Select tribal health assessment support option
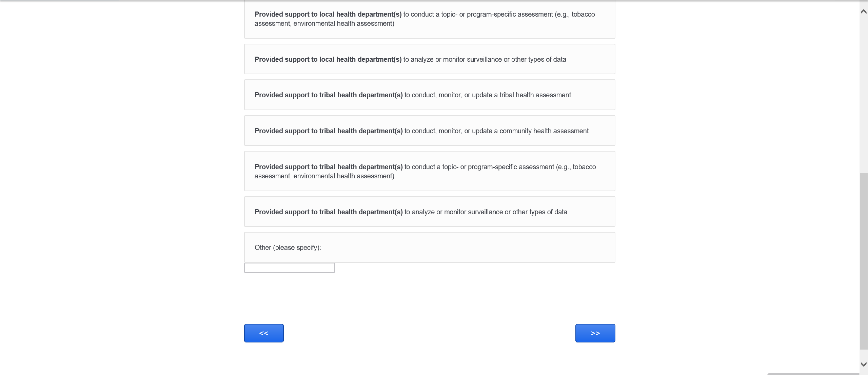Screen dimensions: 868x375 click(x=429, y=95)
